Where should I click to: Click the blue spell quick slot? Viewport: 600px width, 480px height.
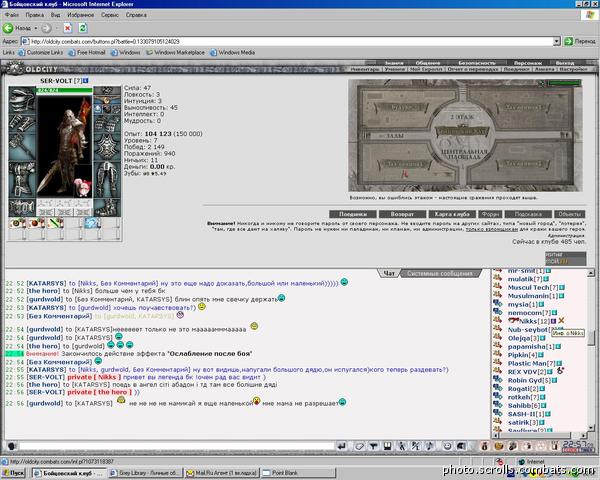92,223
